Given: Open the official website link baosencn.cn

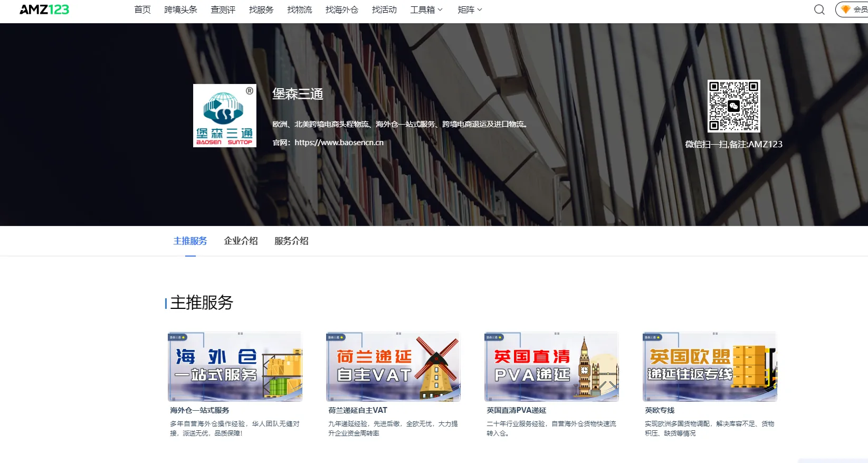Looking at the screenshot, I should click(339, 143).
